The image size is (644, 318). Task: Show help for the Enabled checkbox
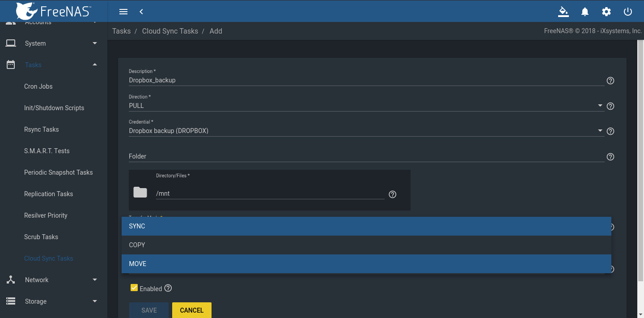point(168,288)
